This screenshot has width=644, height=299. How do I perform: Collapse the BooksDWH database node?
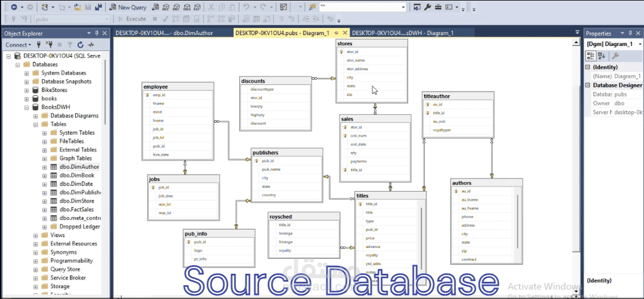(x=27, y=107)
